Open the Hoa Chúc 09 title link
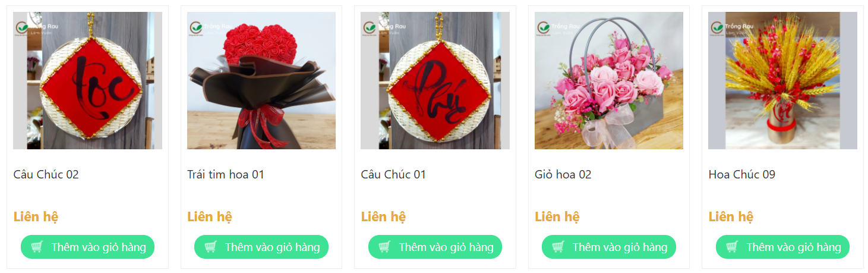 [742, 174]
